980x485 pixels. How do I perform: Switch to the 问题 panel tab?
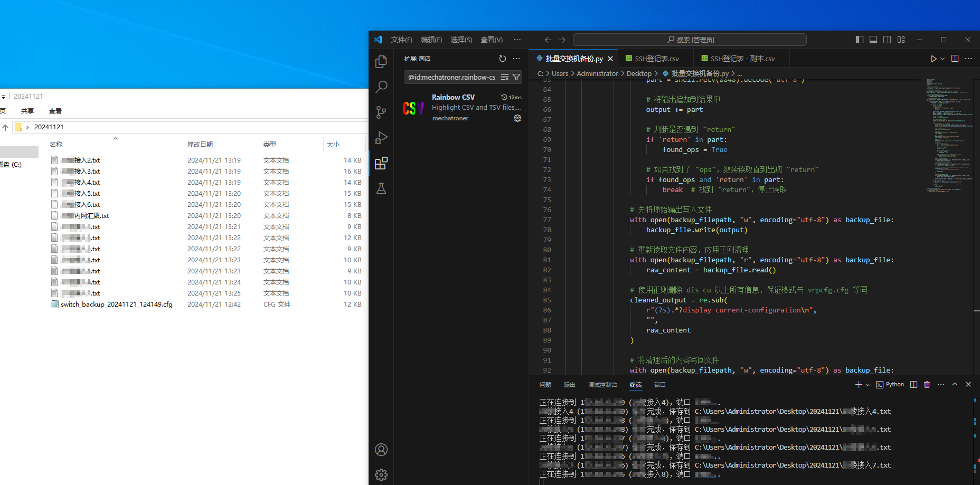(x=545, y=385)
